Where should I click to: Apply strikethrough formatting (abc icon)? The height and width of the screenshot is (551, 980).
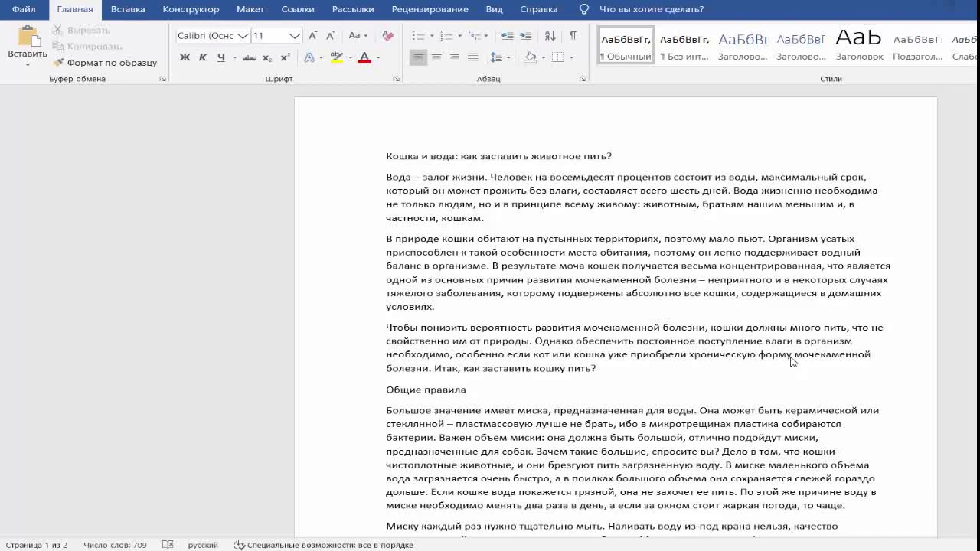pyautogui.click(x=249, y=57)
